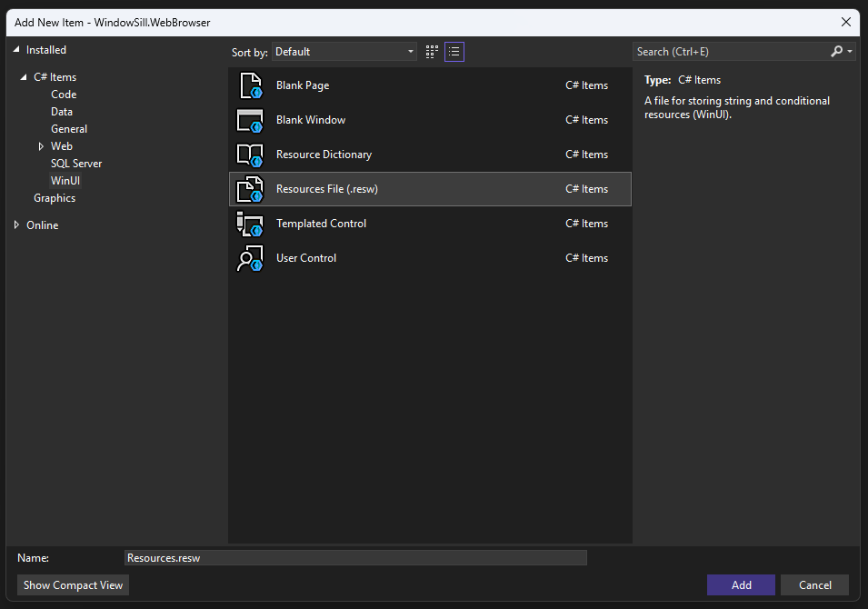Open the search options dropdown arrow
The height and width of the screenshot is (609, 868).
[850, 52]
